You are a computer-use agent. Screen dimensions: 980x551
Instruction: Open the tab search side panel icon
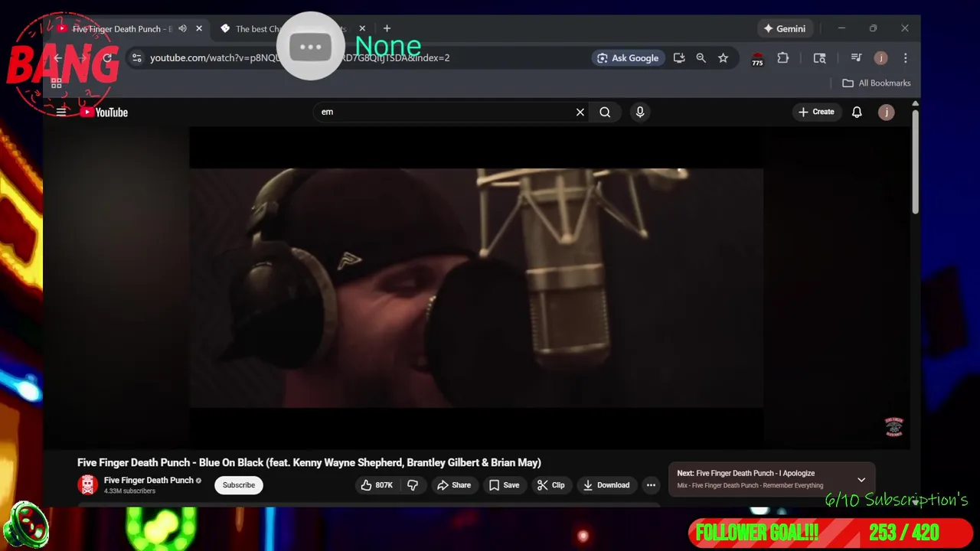[819, 58]
